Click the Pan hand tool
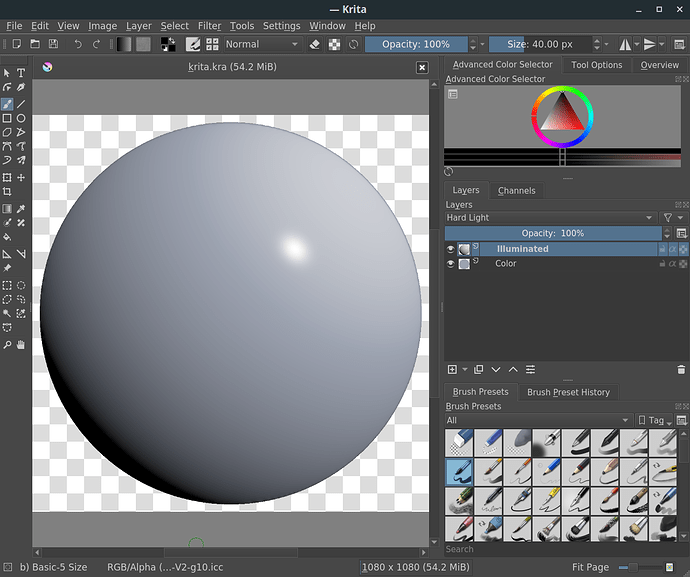Screen dimensions: 690x577 (x=21, y=344)
